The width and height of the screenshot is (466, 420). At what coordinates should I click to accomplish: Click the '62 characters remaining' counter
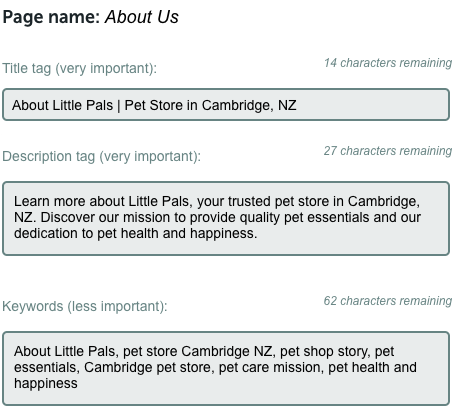tap(388, 301)
